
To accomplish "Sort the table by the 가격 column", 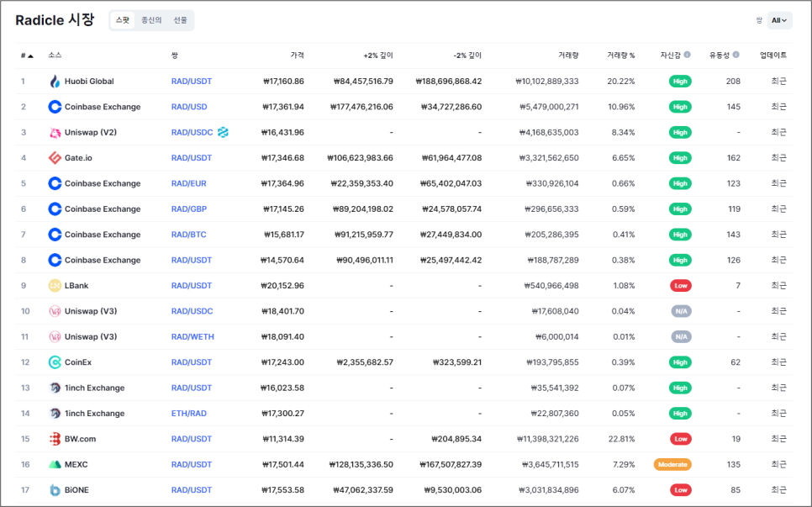I will click(x=298, y=55).
